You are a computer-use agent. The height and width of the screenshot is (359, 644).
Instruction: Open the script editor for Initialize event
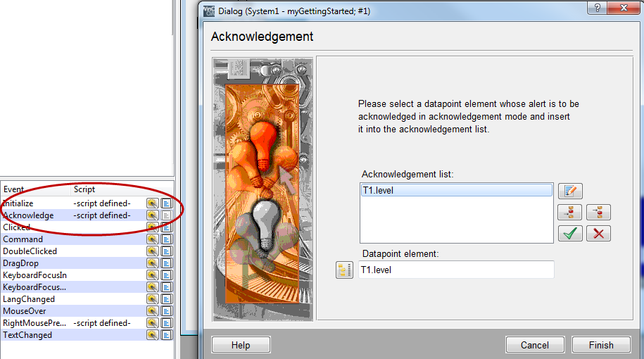[166, 203]
